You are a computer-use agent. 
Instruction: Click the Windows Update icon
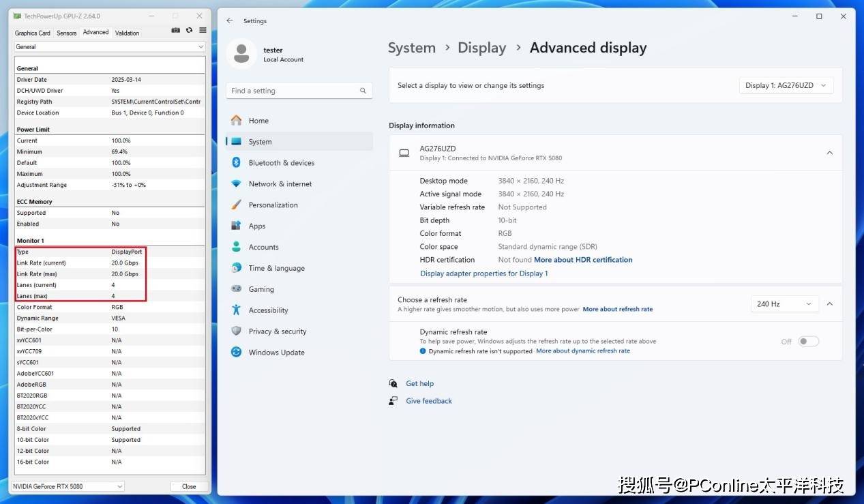pyautogui.click(x=236, y=353)
